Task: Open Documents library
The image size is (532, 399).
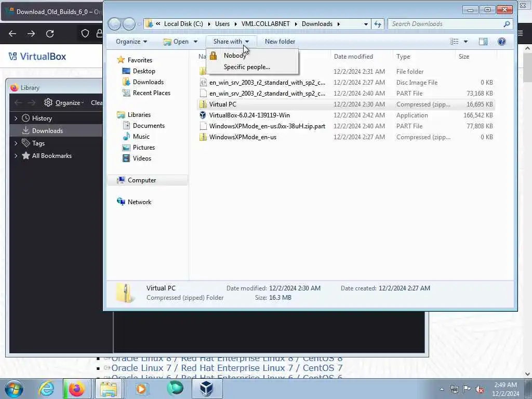Action: (x=149, y=126)
